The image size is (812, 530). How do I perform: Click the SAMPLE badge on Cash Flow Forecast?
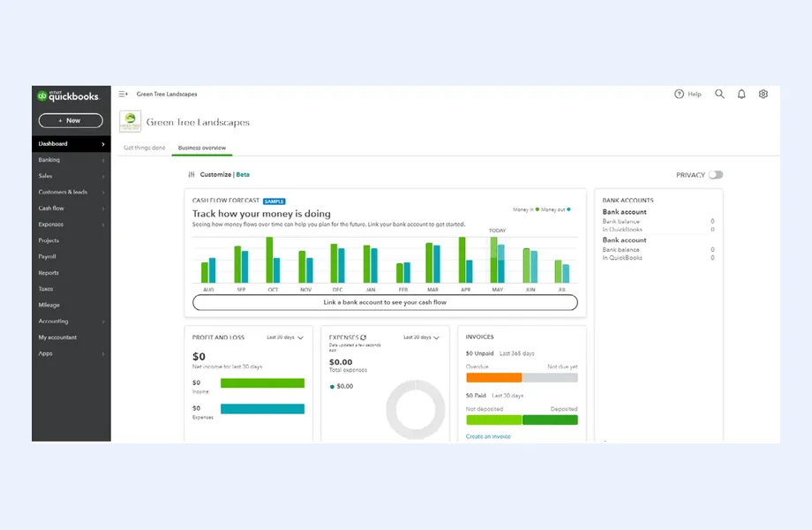point(274,201)
